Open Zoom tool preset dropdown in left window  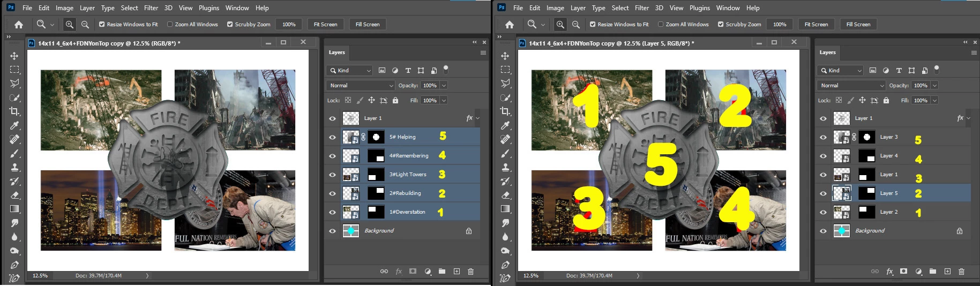pyautogui.click(x=52, y=25)
